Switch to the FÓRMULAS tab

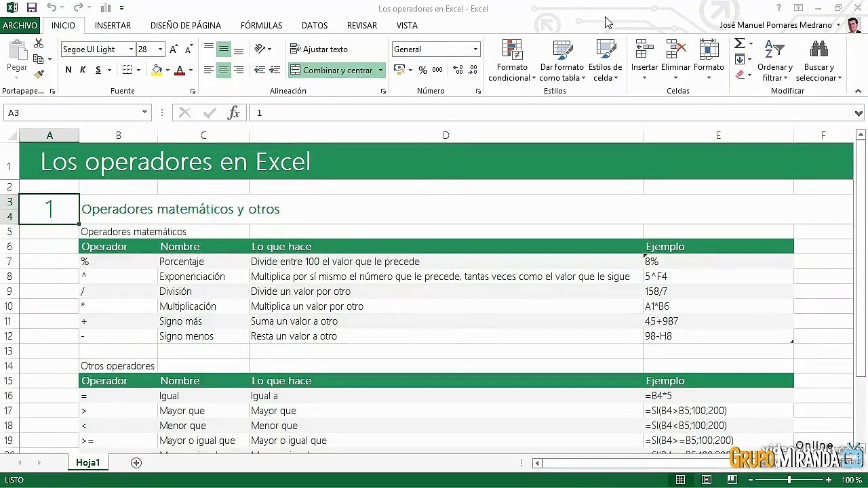261,25
